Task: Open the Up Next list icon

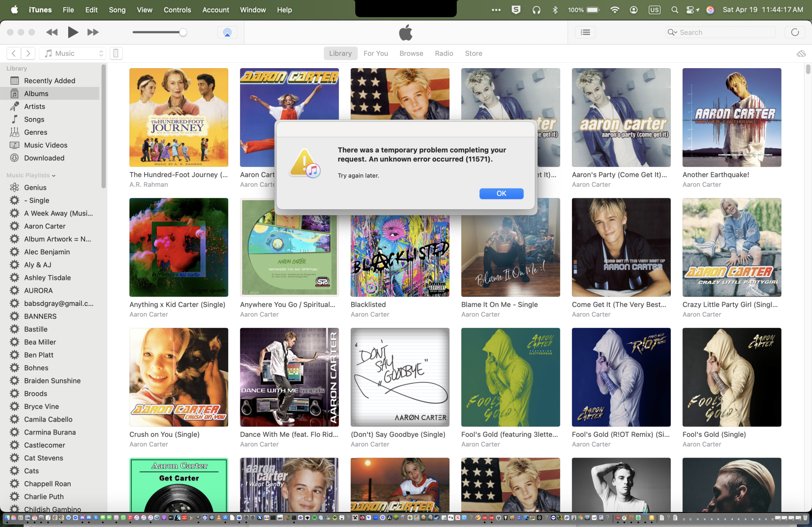Action: click(x=585, y=32)
